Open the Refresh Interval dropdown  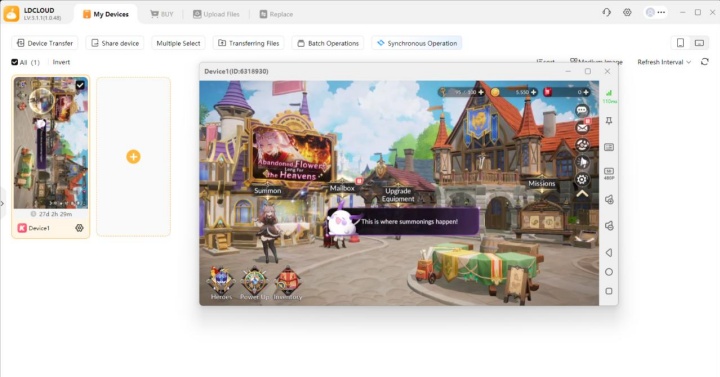(x=664, y=62)
